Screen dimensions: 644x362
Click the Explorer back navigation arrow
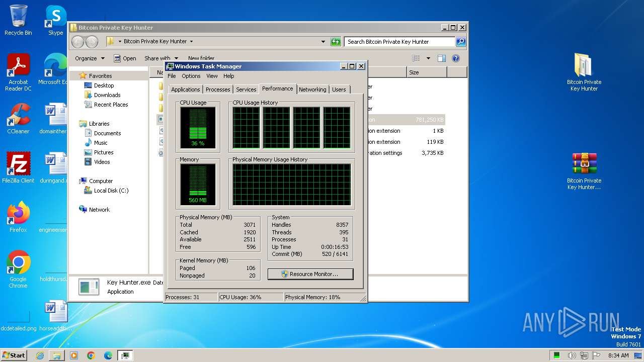(x=78, y=42)
